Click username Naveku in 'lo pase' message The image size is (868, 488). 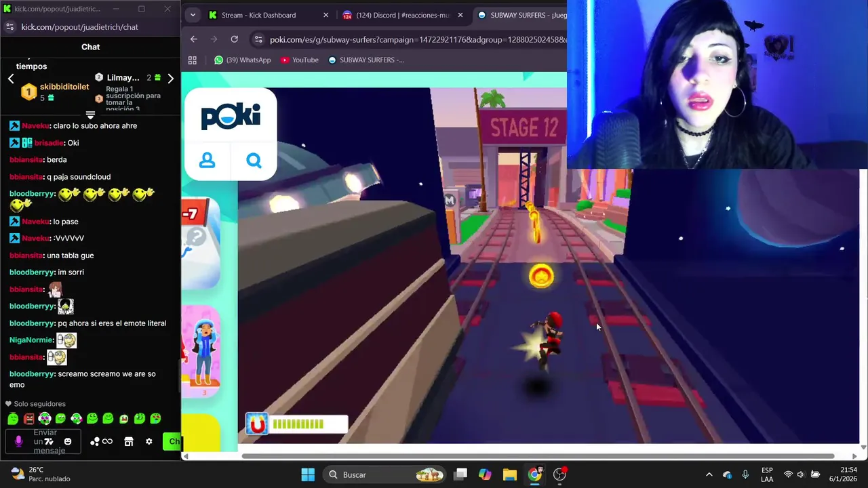click(35, 222)
